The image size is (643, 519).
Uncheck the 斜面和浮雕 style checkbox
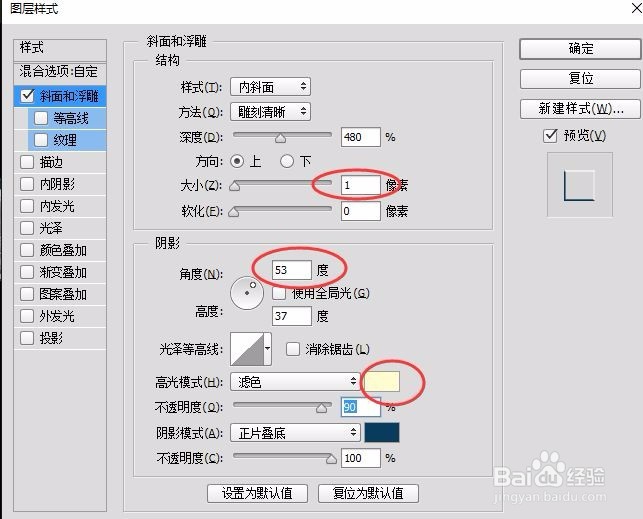[27, 96]
